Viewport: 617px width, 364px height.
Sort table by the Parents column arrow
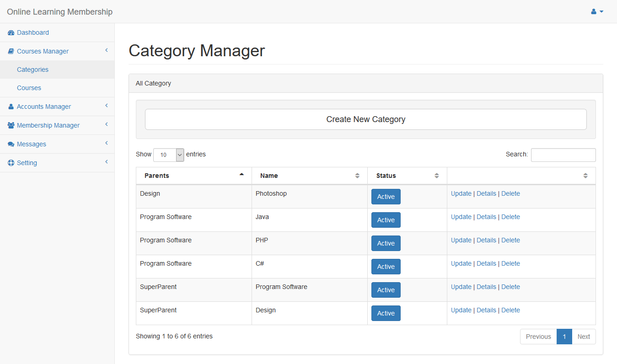pyautogui.click(x=241, y=175)
